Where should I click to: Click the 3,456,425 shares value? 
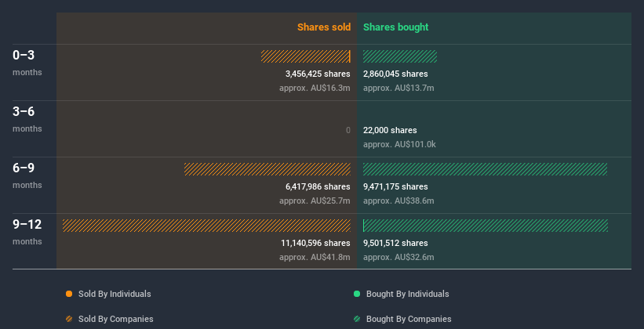[x=318, y=74]
